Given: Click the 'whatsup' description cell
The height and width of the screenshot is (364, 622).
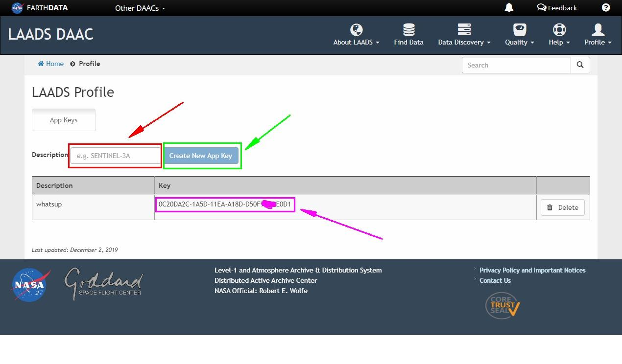Looking at the screenshot, I should 93,207.
